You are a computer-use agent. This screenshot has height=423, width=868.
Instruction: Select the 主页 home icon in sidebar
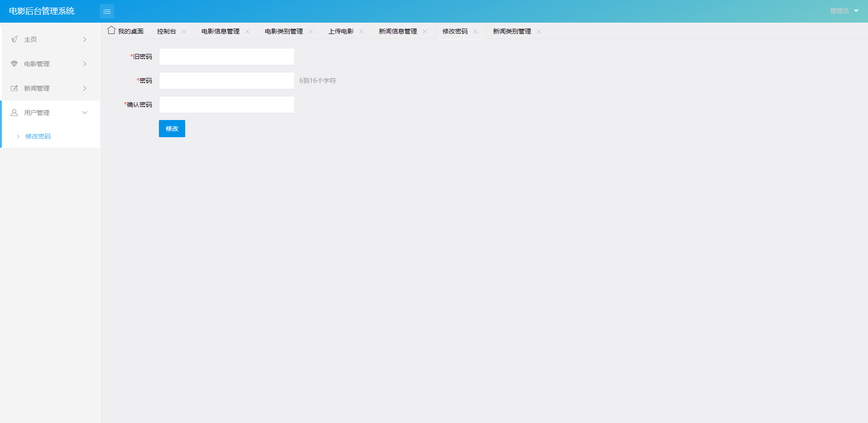pyautogui.click(x=14, y=39)
